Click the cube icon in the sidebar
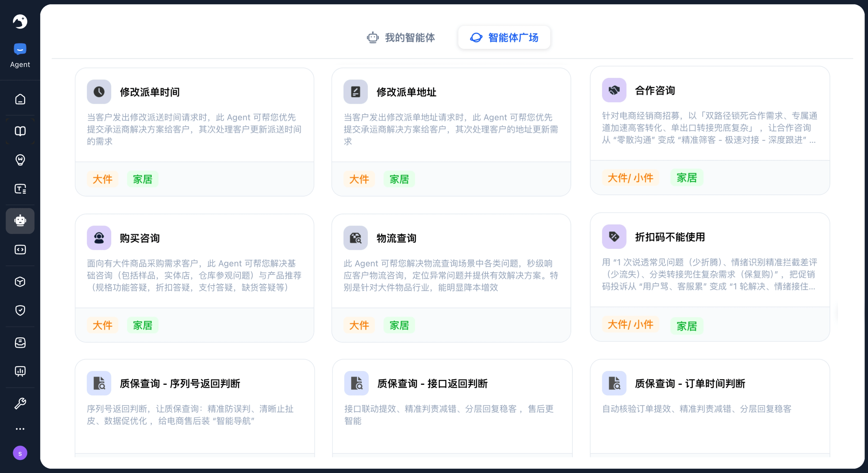This screenshot has width=868, height=473. [20, 282]
